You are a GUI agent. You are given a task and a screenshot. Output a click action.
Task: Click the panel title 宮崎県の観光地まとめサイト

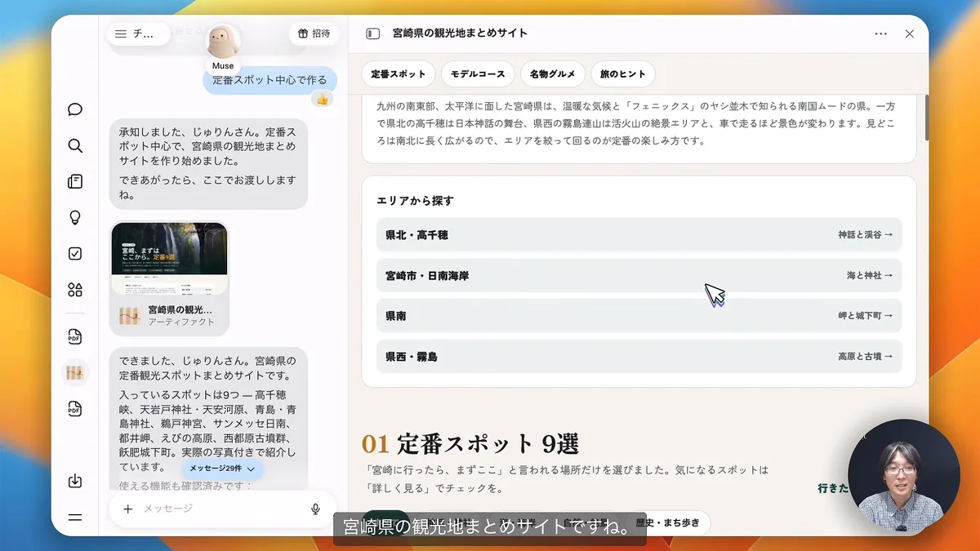tap(460, 33)
